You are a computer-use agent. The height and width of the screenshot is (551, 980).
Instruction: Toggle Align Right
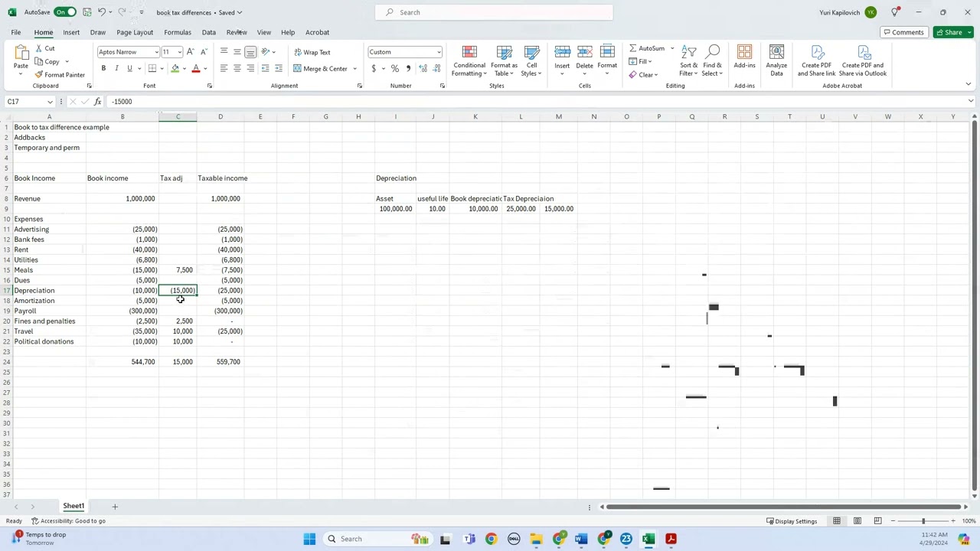(x=250, y=69)
